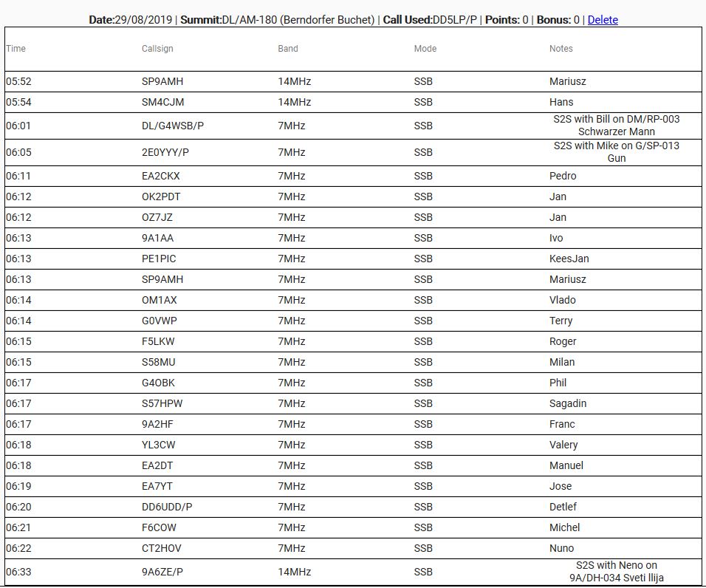The image size is (706, 588).
Task: Click the CT2HOV callsign cell
Action: click(x=161, y=548)
